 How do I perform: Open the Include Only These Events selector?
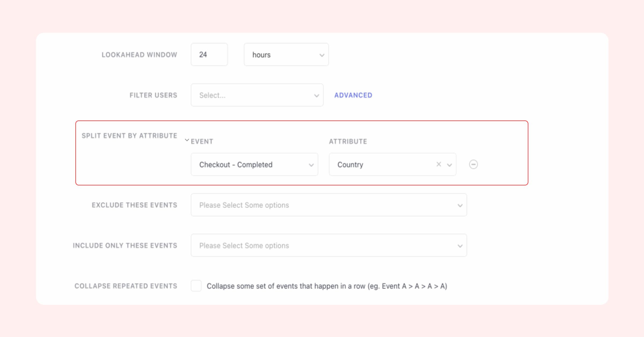click(322, 246)
